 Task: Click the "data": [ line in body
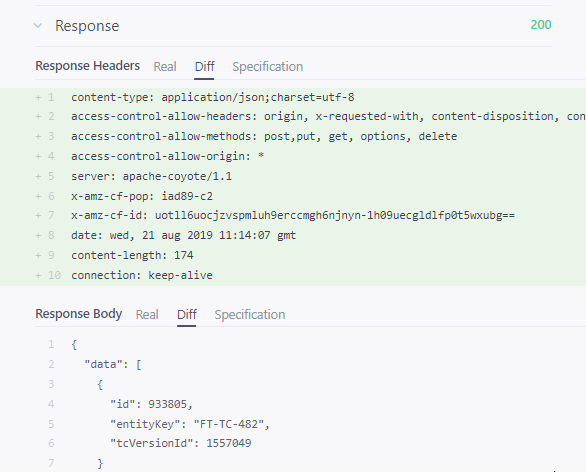pos(113,364)
